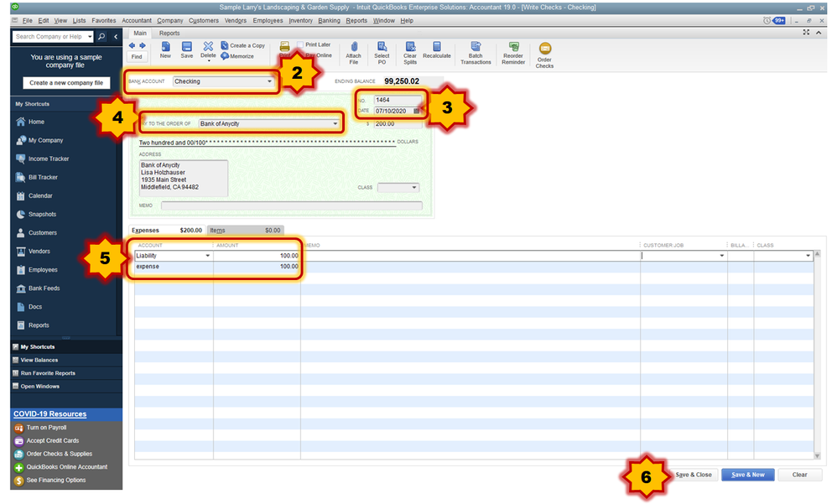Click the Order Checks icon
This screenshot has height=504, width=837.
pyautogui.click(x=544, y=48)
